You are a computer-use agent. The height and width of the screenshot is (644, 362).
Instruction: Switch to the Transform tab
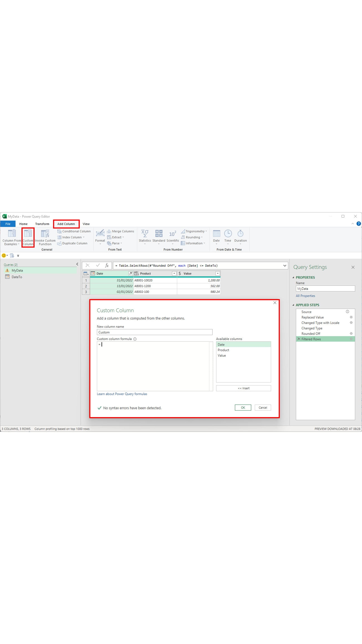click(x=42, y=224)
